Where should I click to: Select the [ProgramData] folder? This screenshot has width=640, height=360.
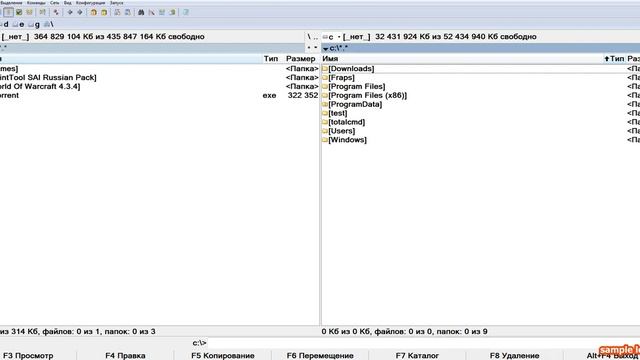click(355, 104)
